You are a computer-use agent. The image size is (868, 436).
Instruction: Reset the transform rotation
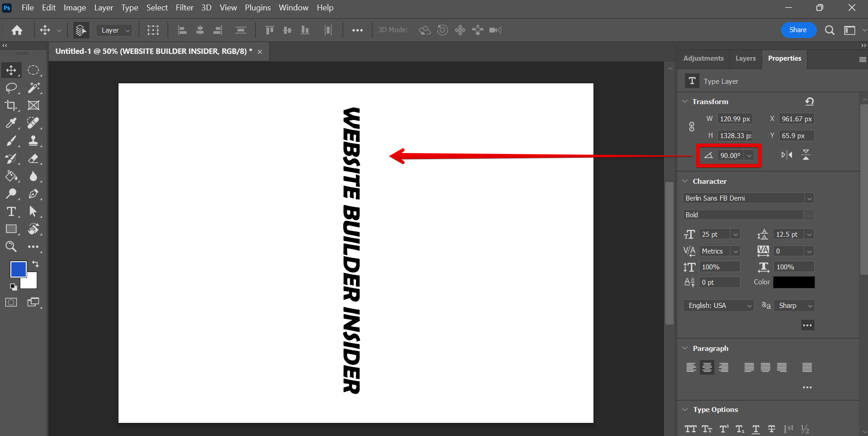809,101
